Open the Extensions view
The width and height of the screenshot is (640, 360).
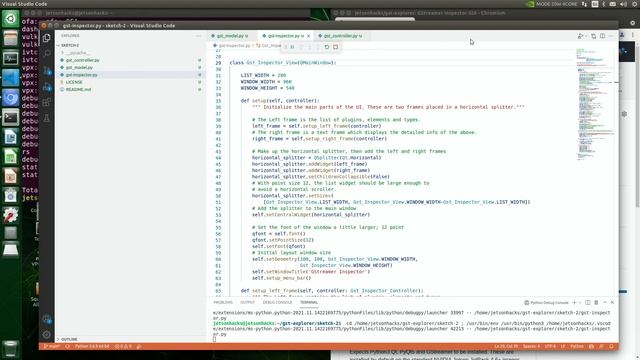(47, 102)
